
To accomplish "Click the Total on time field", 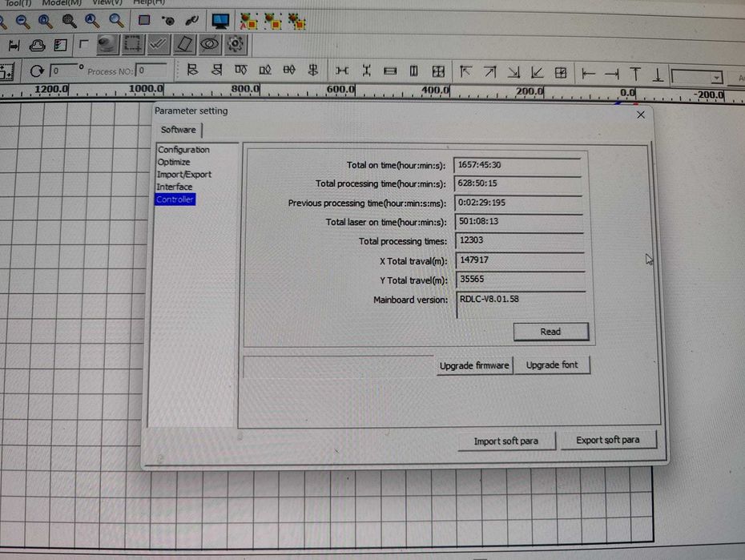I will pyautogui.click(x=517, y=165).
